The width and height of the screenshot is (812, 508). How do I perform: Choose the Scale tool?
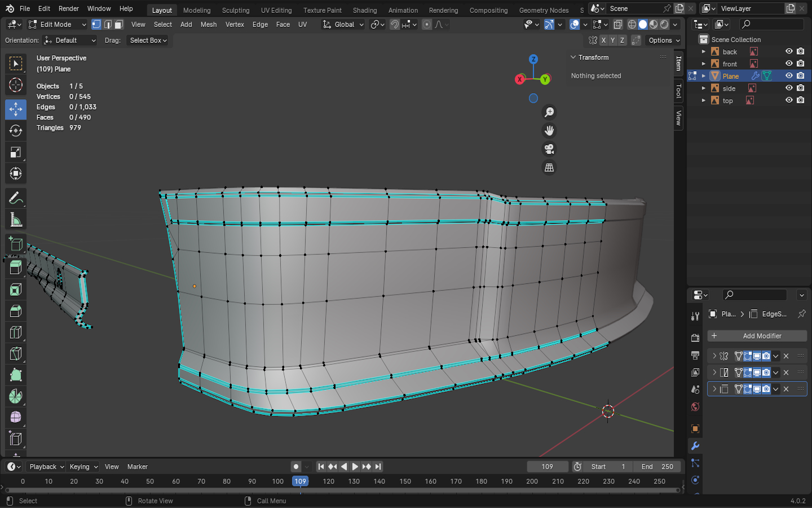pyautogui.click(x=16, y=152)
